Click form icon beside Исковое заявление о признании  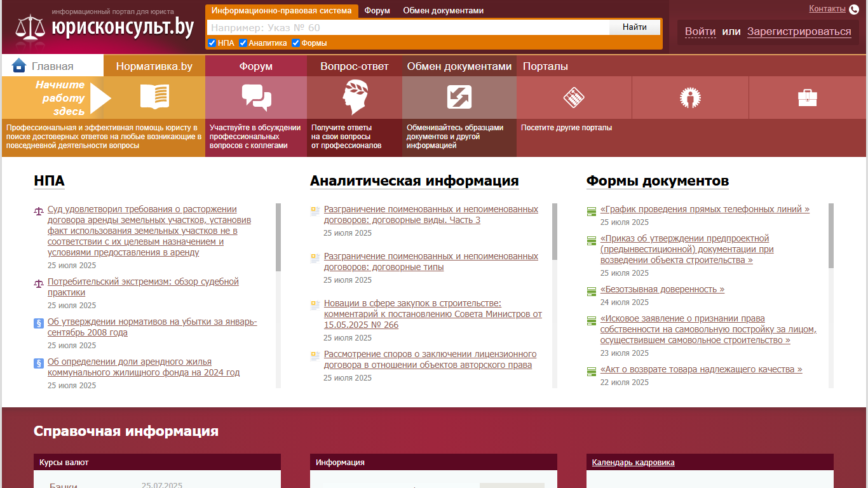592,320
